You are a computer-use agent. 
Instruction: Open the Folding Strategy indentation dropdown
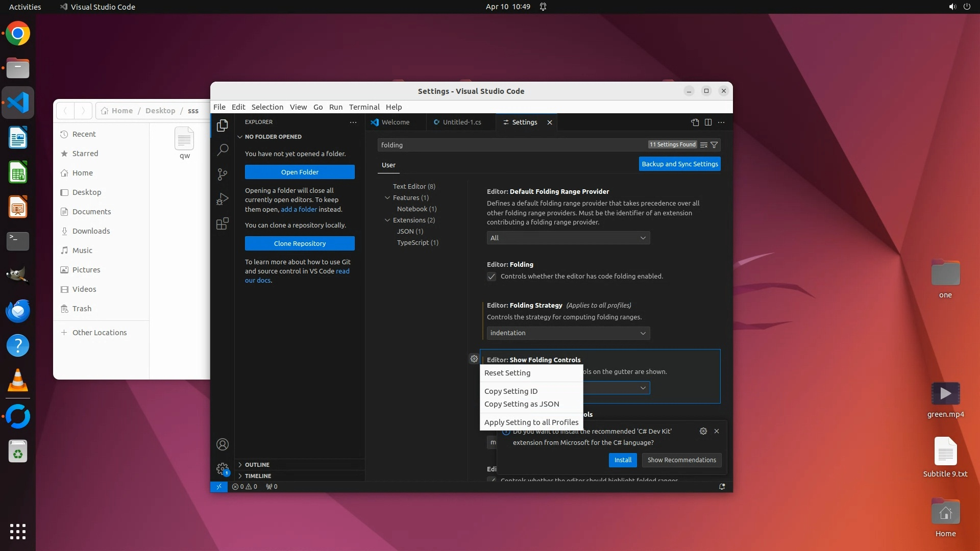(568, 333)
